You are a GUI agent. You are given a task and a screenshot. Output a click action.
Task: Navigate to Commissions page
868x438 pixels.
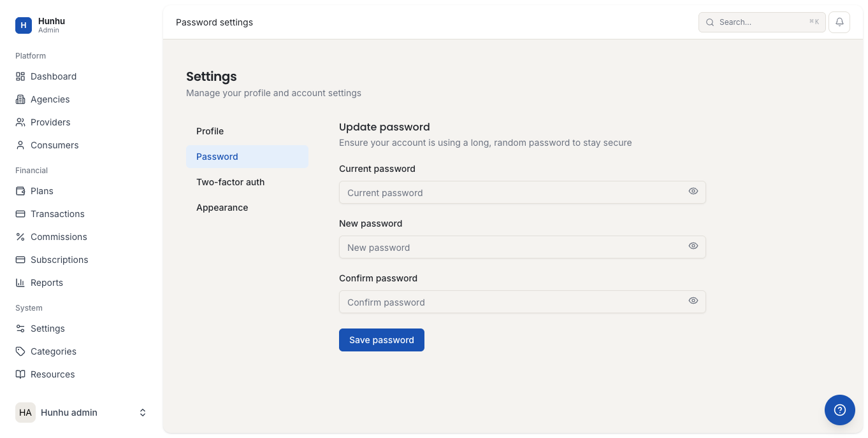pos(82,237)
